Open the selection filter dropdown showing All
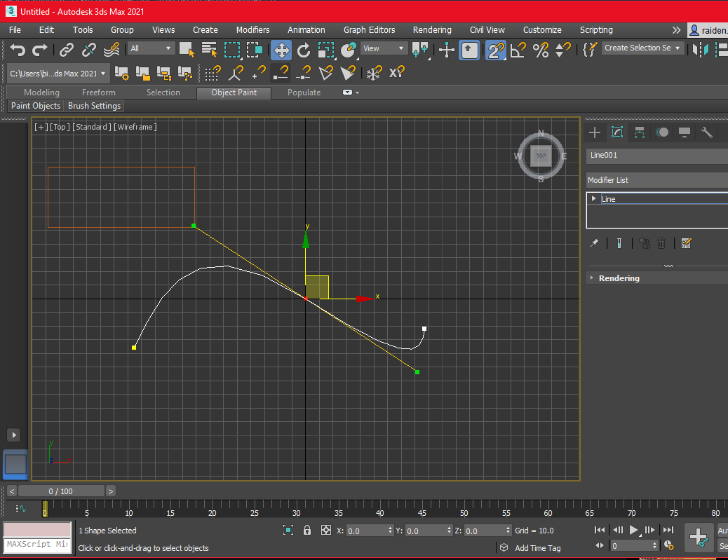This screenshot has width=728, height=560. point(150,48)
